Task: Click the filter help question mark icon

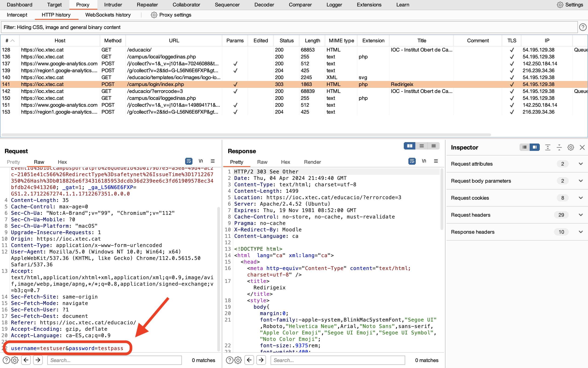Action: point(583,27)
